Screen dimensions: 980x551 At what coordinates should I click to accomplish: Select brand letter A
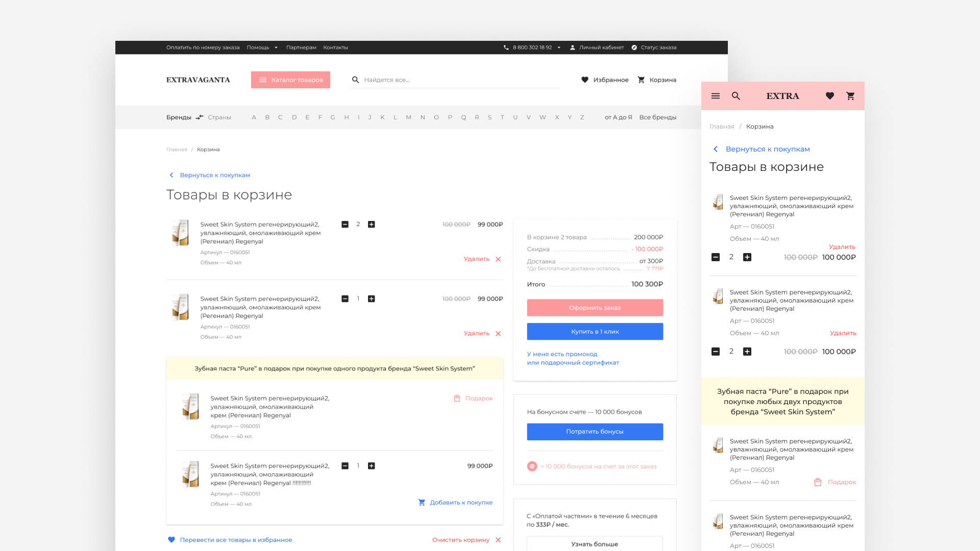[254, 117]
